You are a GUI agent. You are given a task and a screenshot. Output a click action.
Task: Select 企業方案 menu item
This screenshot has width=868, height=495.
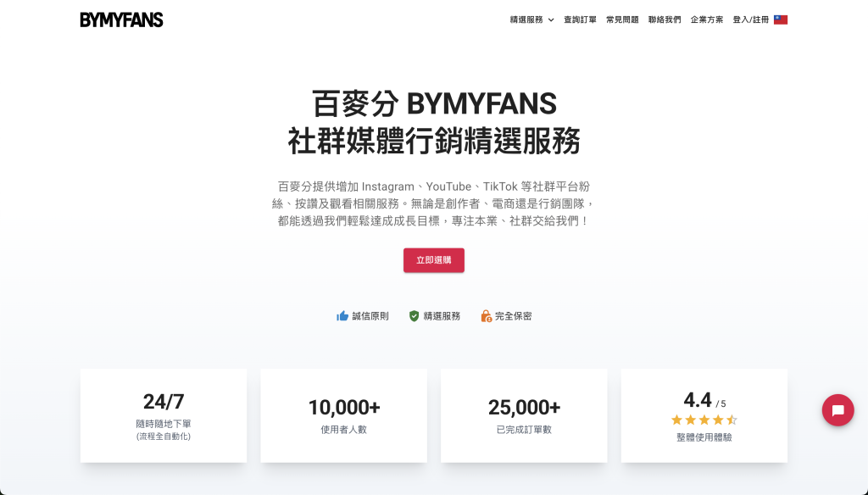click(x=707, y=20)
